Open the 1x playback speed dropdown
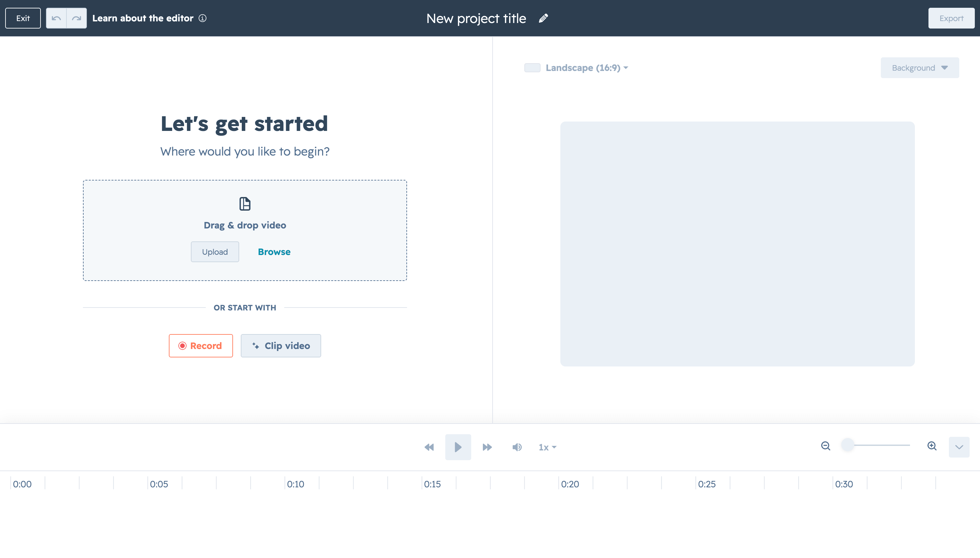Image resolution: width=980 pixels, height=558 pixels. [547, 447]
